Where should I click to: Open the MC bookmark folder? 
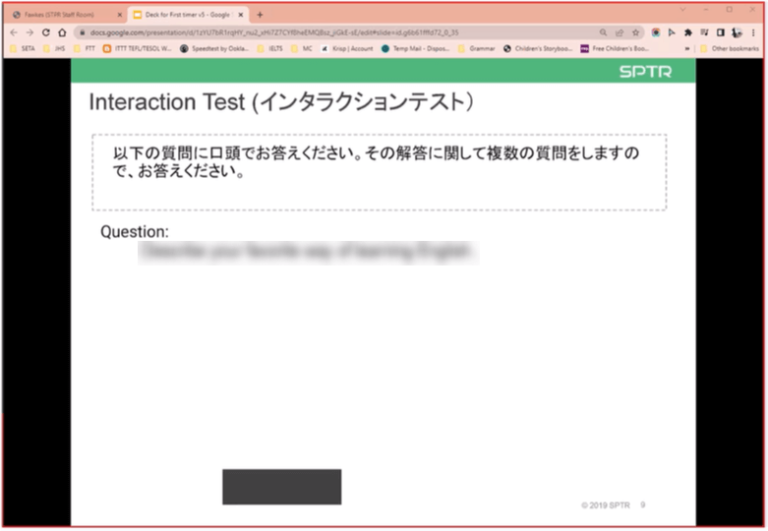click(x=302, y=48)
